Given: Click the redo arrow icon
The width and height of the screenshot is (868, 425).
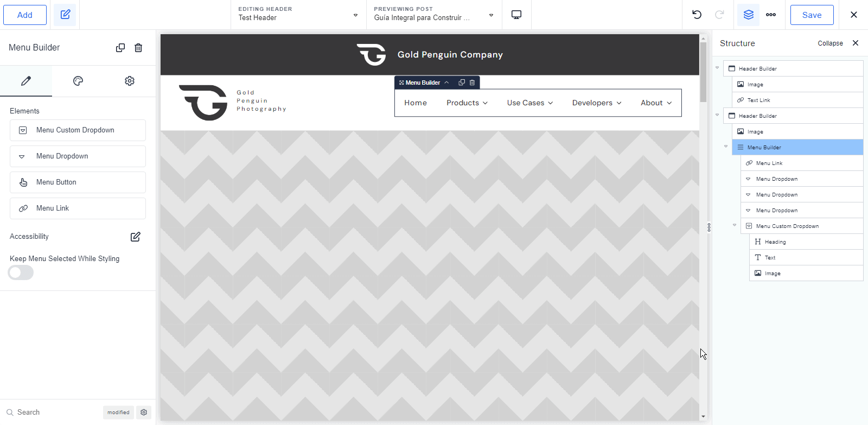Looking at the screenshot, I should click(719, 15).
